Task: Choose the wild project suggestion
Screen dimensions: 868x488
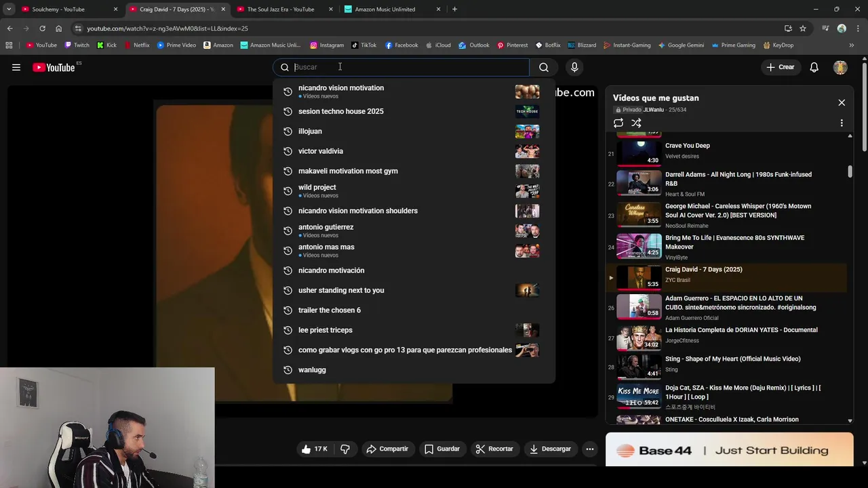Action: [414, 190]
